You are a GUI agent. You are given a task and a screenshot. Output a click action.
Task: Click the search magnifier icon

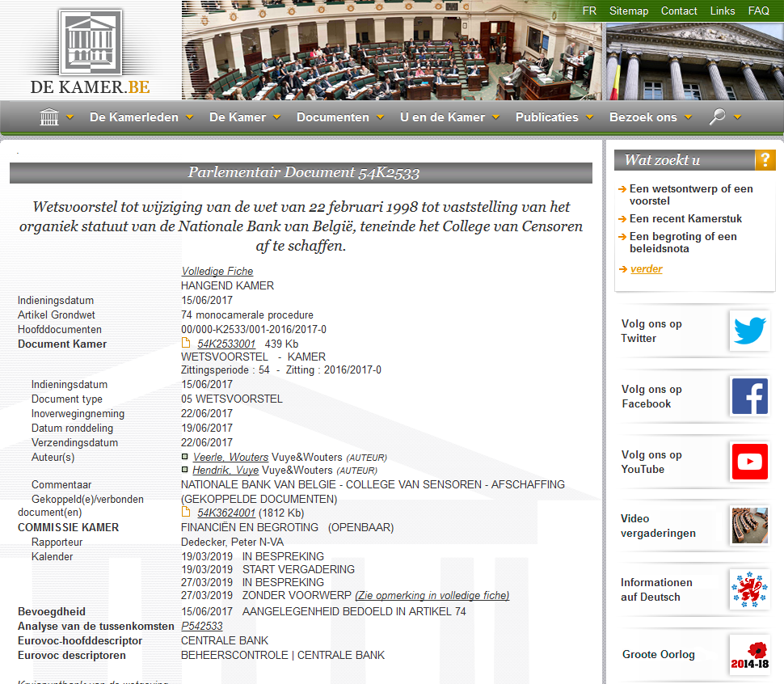pos(717,117)
